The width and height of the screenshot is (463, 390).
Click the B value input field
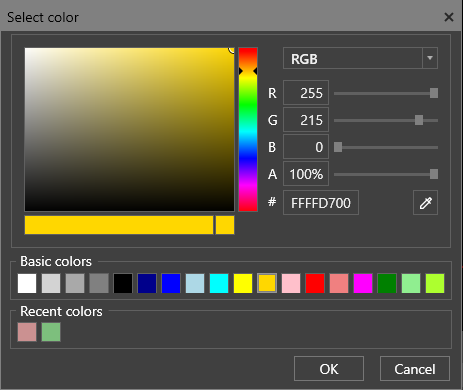pyautogui.click(x=306, y=147)
